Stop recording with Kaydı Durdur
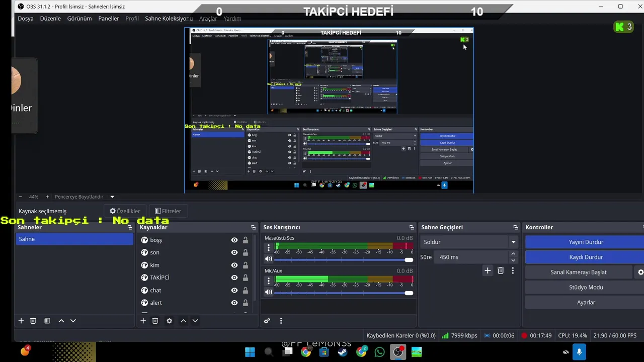644x362 pixels. [x=586, y=257]
